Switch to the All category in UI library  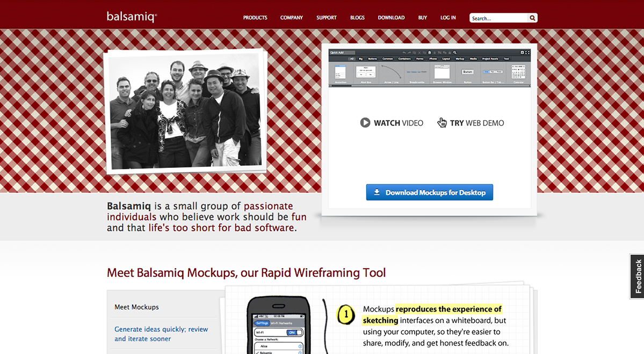click(352, 58)
